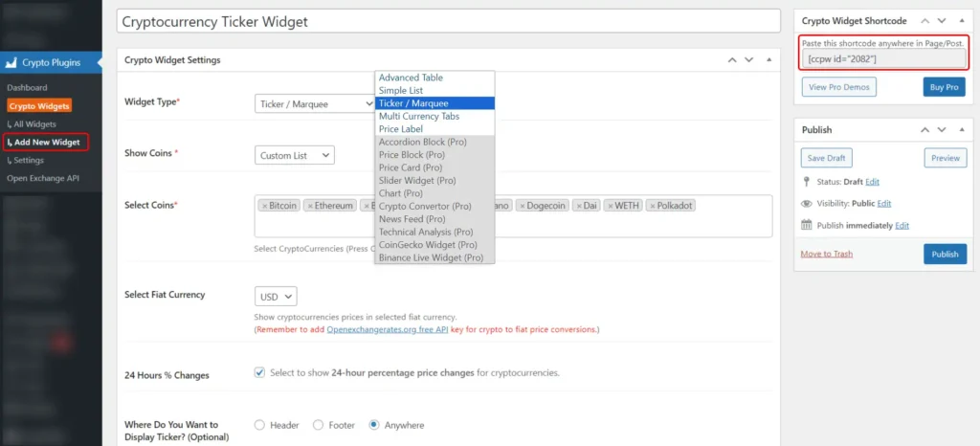Move Crypto Widget Settings panel up

click(x=732, y=60)
